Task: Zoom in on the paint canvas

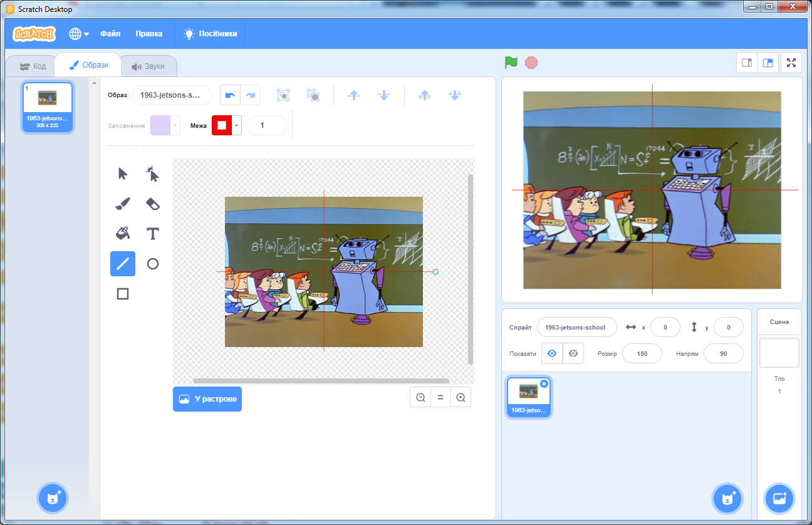Action: click(461, 397)
